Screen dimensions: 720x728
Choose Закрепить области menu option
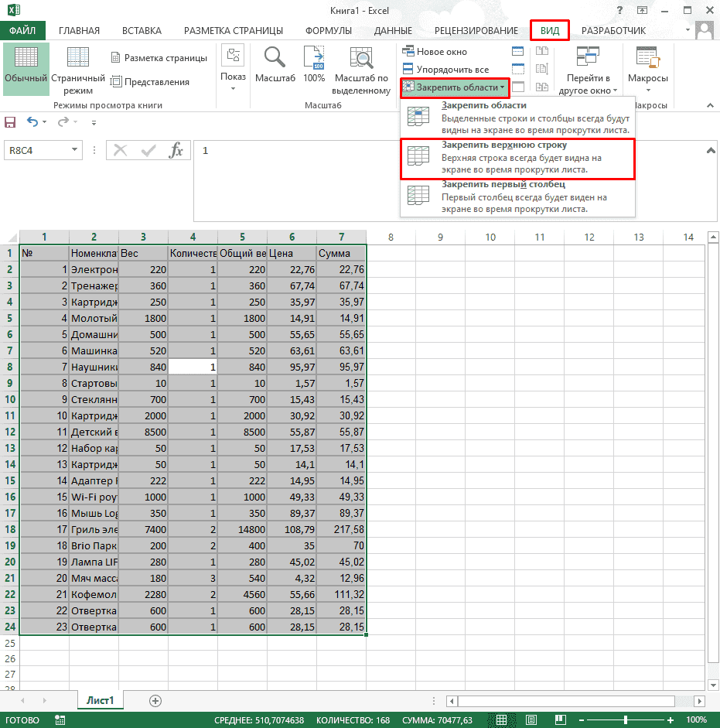pos(517,118)
